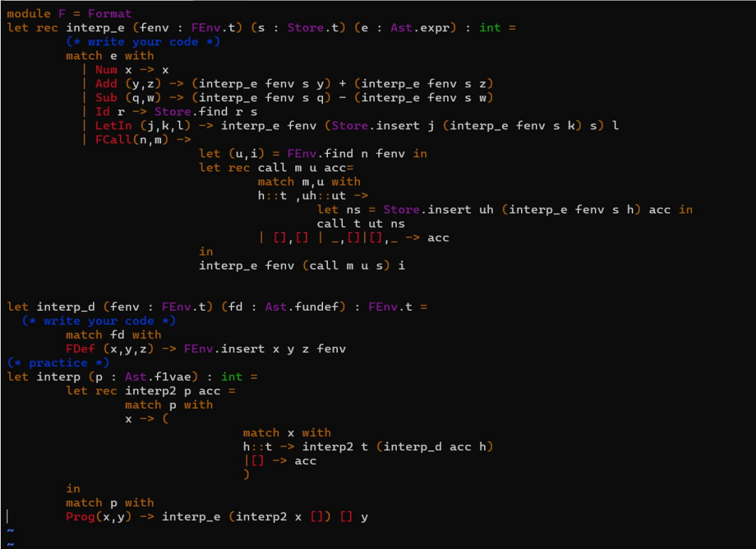
Task: Click the 'match m,u with' line
Action: [x=309, y=182]
